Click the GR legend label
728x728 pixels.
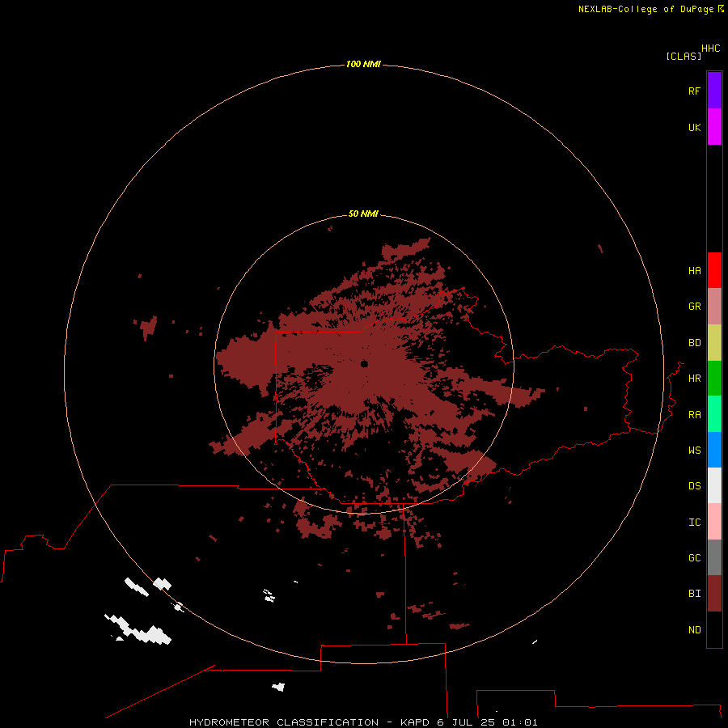[x=695, y=307]
